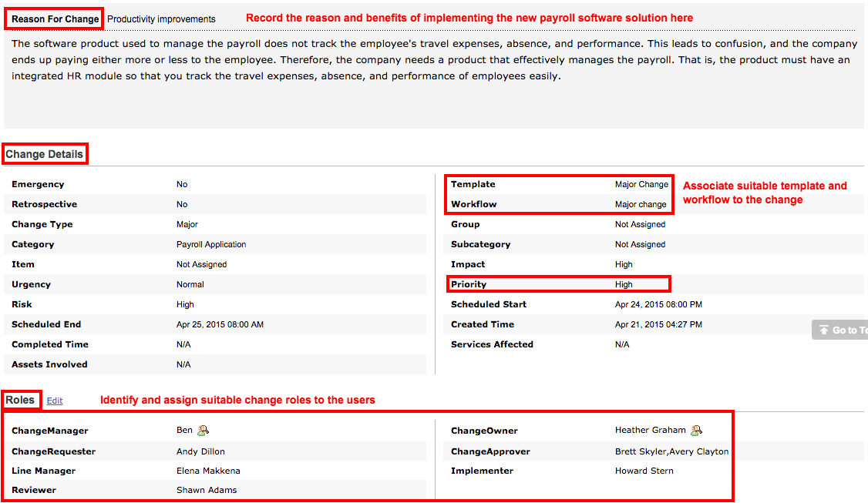This screenshot has height=503, width=868.
Task: Click the Workflow value Major change
Action: (641, 204)
